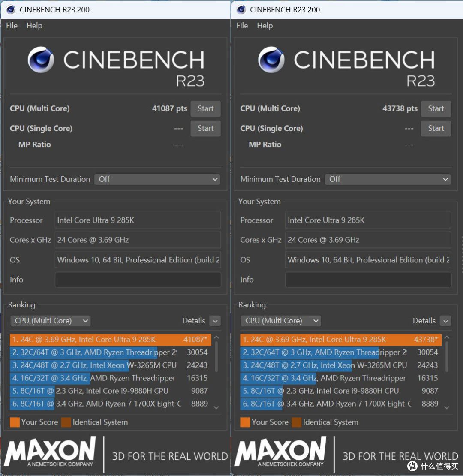
Task: Select ranking entry with score 43738 in right window
Action: pyautogui.click(x=341, y=340)
